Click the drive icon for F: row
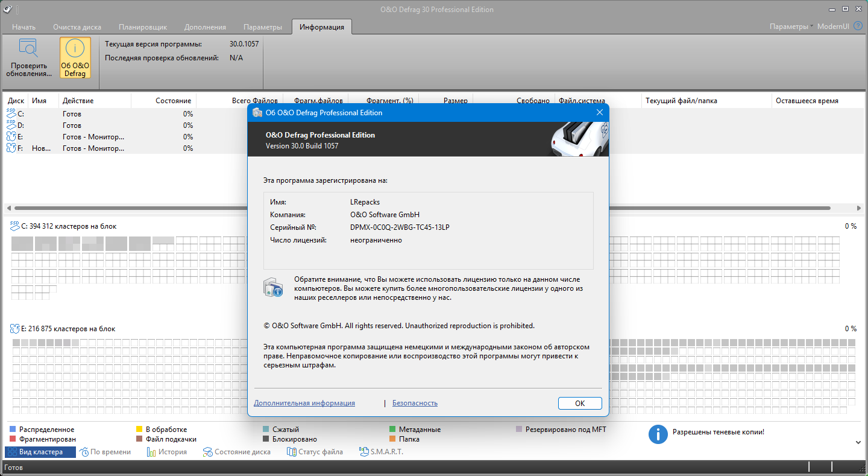 pos(11,148)
